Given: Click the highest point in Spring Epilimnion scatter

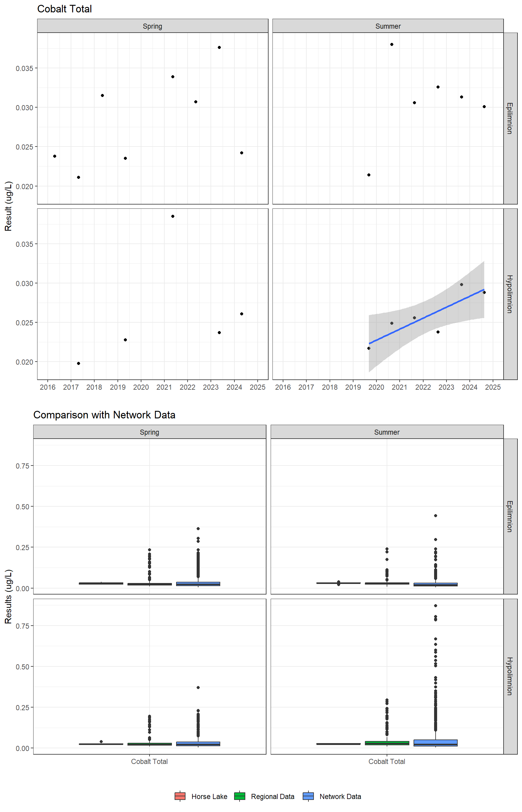Looking at the screenshot, I should click(x=219, y=47).
